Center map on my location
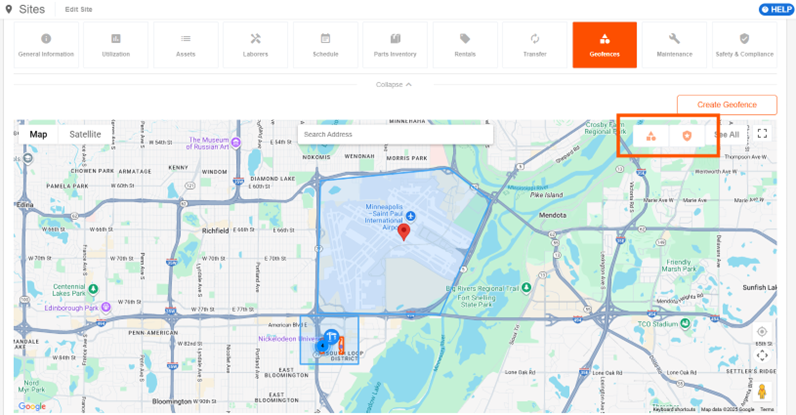The height and width of the screenshot is (415, 796). coord(762,332)
